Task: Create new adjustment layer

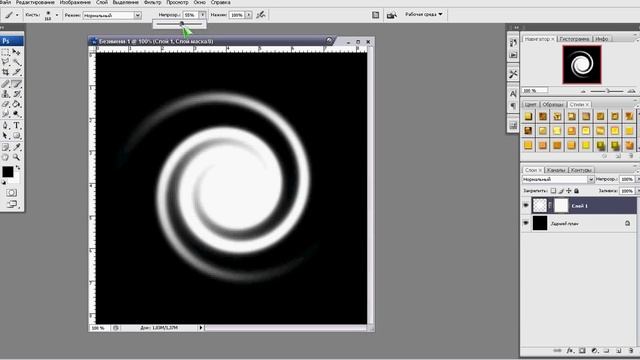Action: tap(595, 351)
